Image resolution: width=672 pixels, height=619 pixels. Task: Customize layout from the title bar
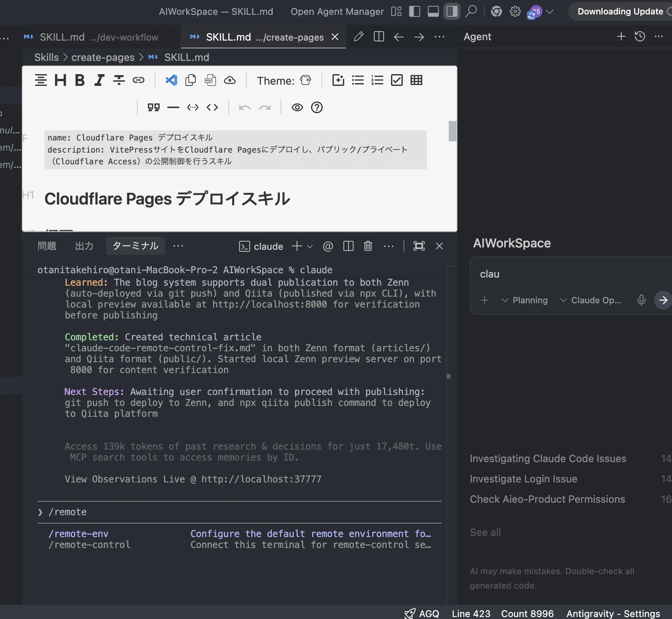pos(396,11)
